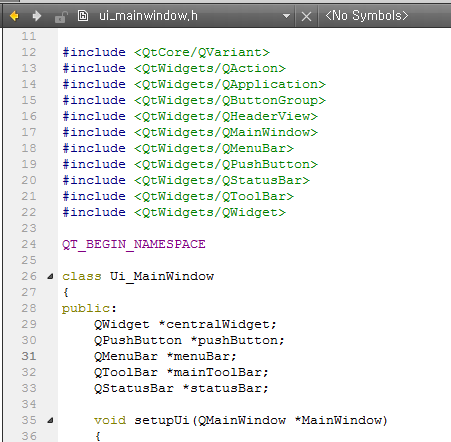Click the <QtWidgets/QMenuBar> include

(214, 148)
